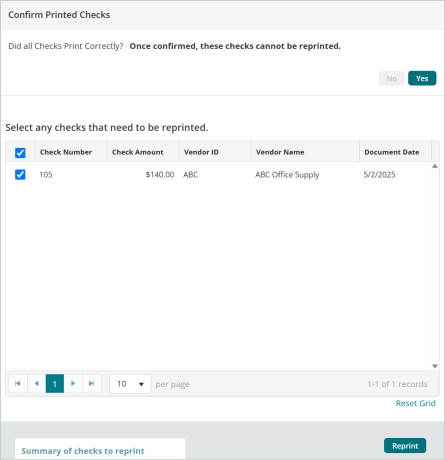Uncheck the checkbox for check 105

[x=20, y=174]
